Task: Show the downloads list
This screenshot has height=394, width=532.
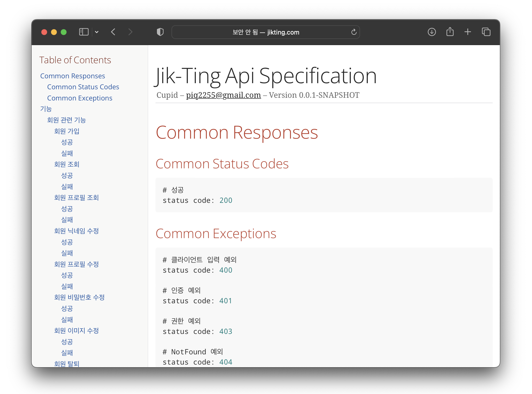Action: 432,32
